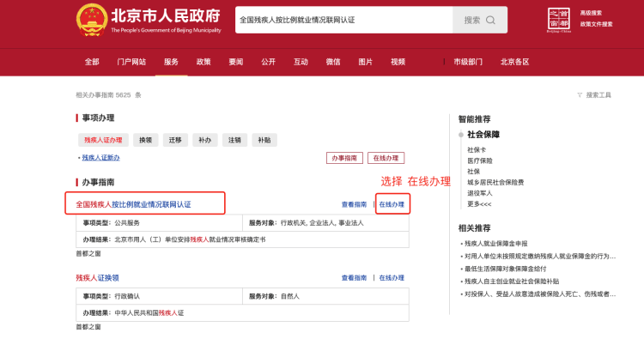The image size is (644, 339).
Task: Open 高级搜索 link
Action: tap(591, 13)
